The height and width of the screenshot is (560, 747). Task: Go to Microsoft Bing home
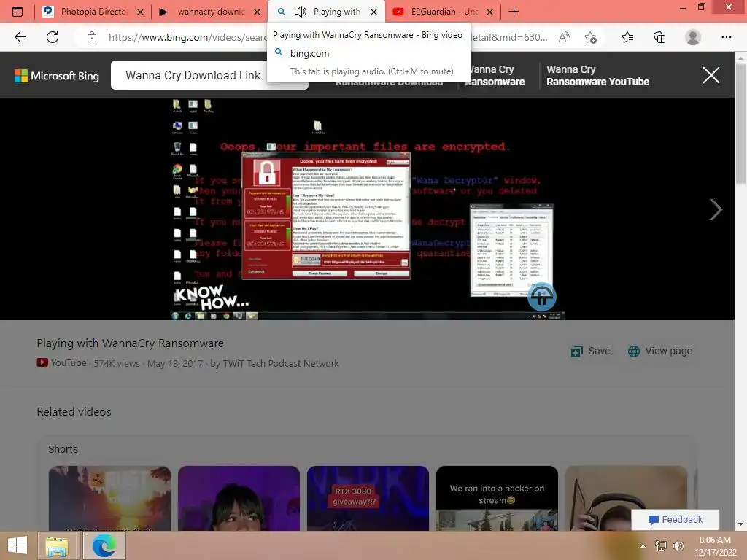pyautogui.click(x=57, y=76)
